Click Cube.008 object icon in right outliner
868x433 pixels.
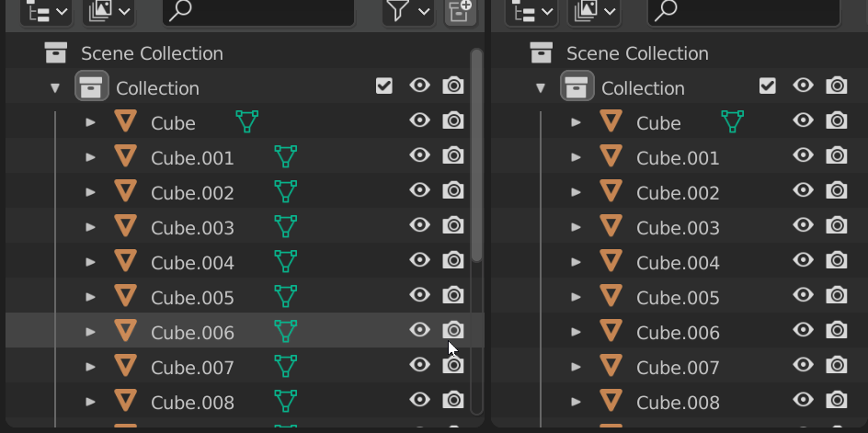611,400
